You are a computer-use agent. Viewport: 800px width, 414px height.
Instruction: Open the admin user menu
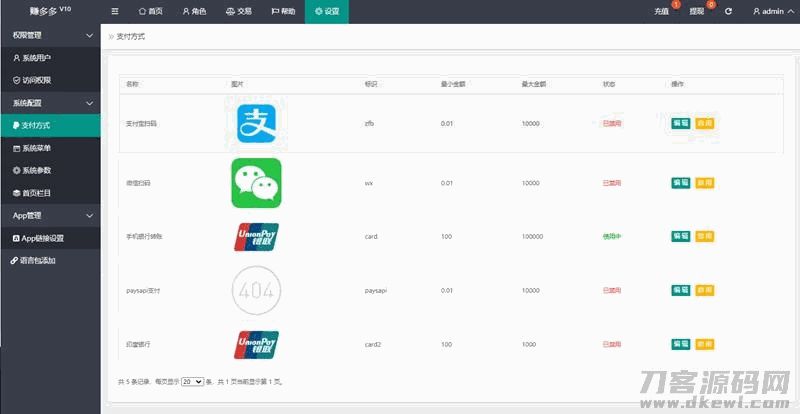[x=767, y=11]
